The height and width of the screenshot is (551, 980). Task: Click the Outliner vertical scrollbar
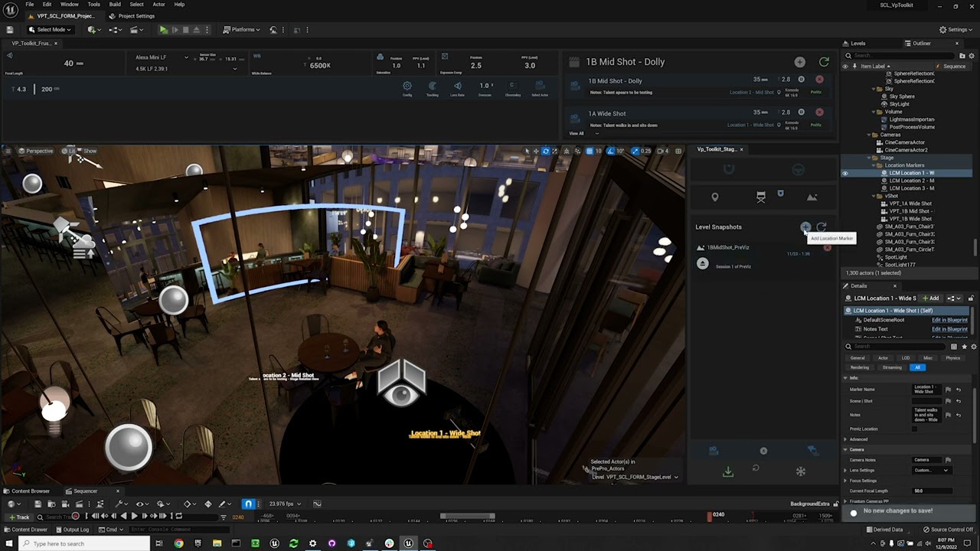pyautogui.click(x=975, y=248)
